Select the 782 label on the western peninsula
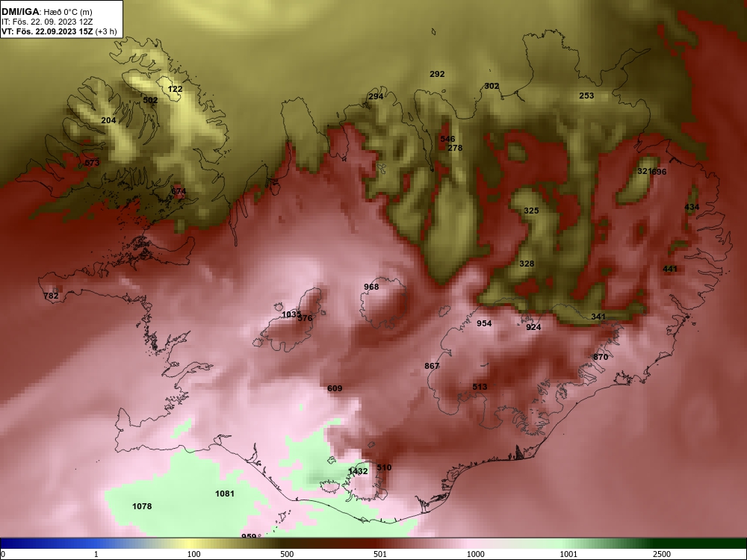The height and width of the screenshot is (560, 747). point(51,296)
